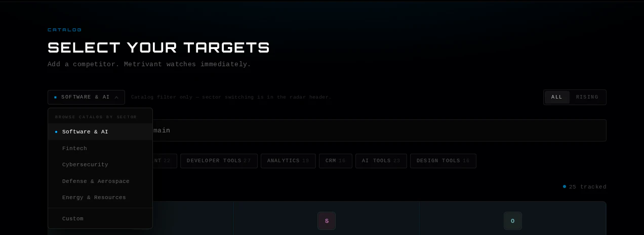
Task: Select Software & AI in sector list
Action: pyautogui.click(x=100, y=131)
